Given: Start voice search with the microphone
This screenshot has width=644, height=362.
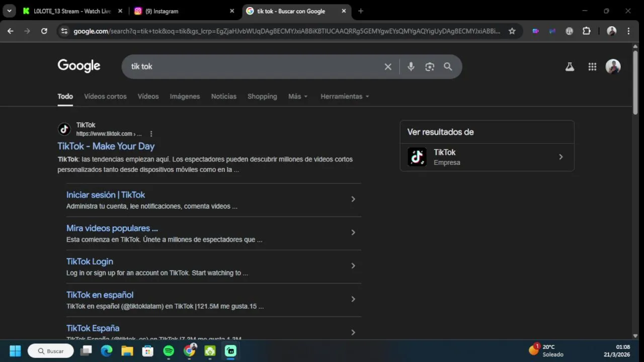Looking at the screenshot, I should 411,67.
